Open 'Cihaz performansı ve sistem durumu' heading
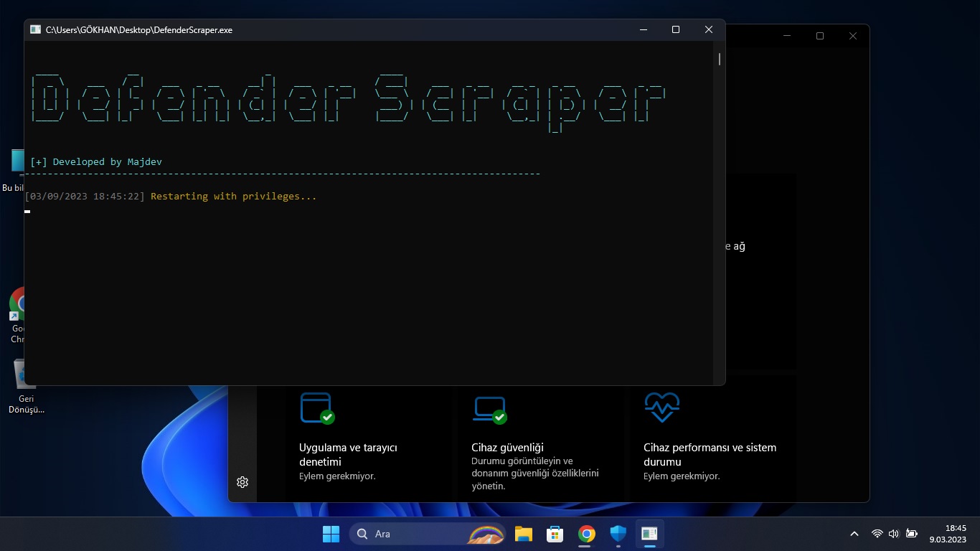The height and width of the screenshot is (551, 980). [710, 455]
